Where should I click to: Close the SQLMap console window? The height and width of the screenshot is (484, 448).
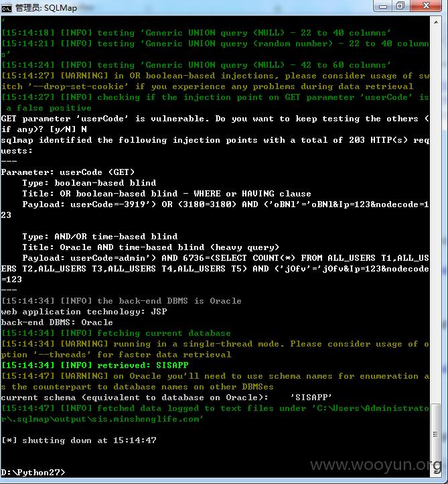(426, 6)
